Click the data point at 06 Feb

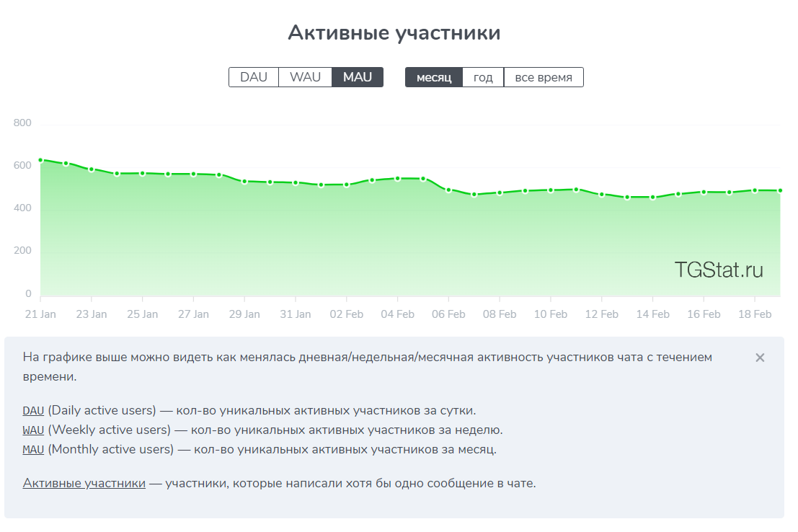pos(449,190)
